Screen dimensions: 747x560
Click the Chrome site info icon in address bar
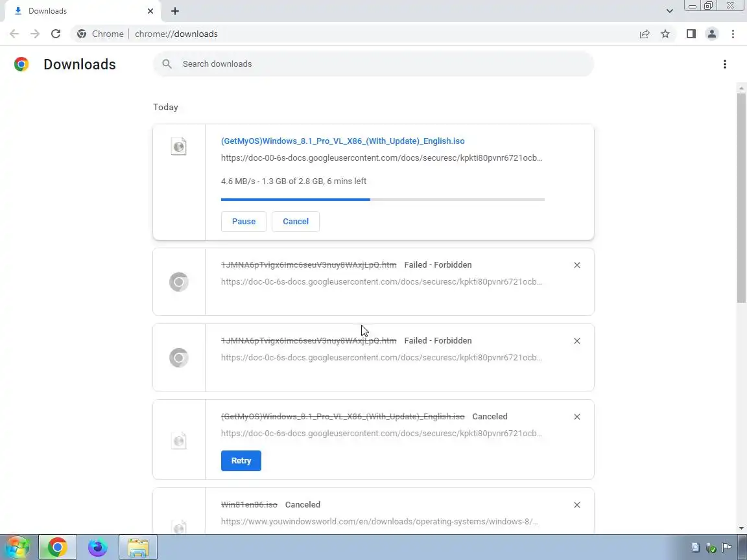[x=82, y=34]
